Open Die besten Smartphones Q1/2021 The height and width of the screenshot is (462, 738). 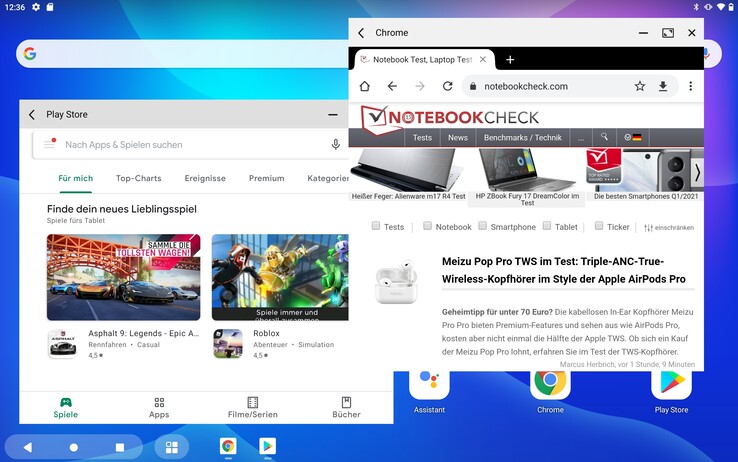point(646,175)
